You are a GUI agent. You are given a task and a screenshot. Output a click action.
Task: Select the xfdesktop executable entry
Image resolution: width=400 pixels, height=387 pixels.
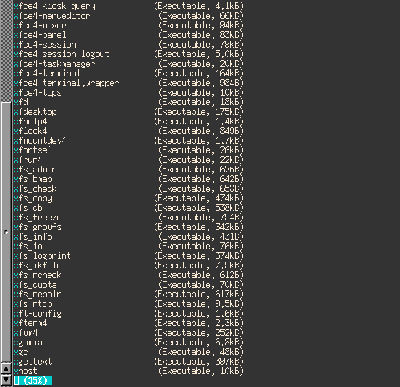(129, 111)
